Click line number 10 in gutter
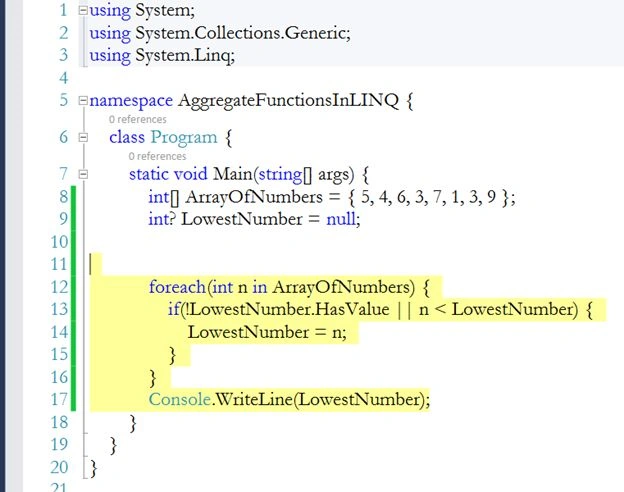This screenshot has width=624, height=492. pyautogui.click(x=60, y=242)
